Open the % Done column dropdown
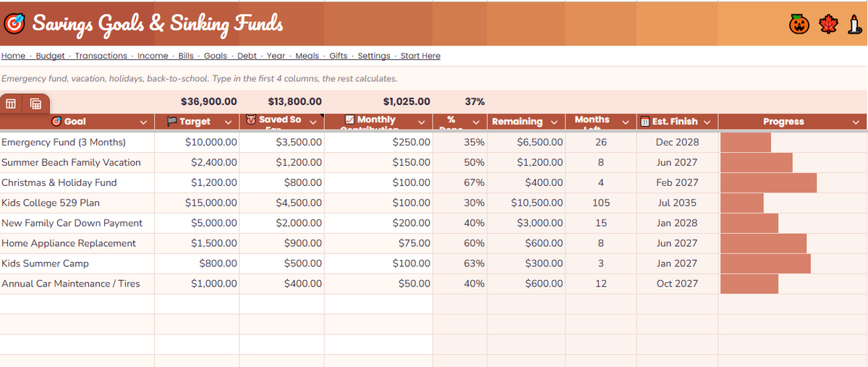Viewport: 868px width, 367px height. pos(477,122)
